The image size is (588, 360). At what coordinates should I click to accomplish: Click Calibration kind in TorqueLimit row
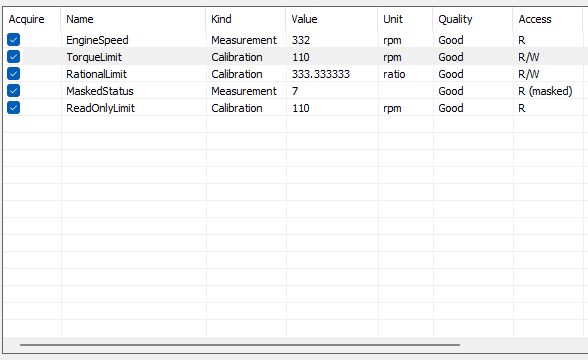coord(237,57)
